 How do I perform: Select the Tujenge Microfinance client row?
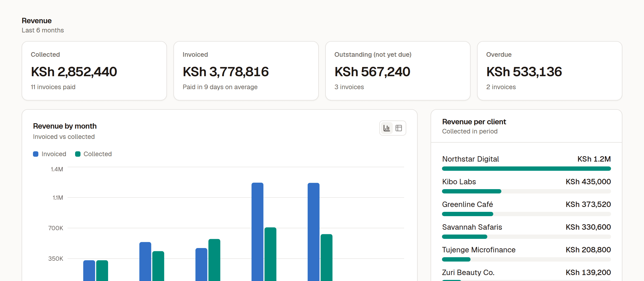point(526,253)
